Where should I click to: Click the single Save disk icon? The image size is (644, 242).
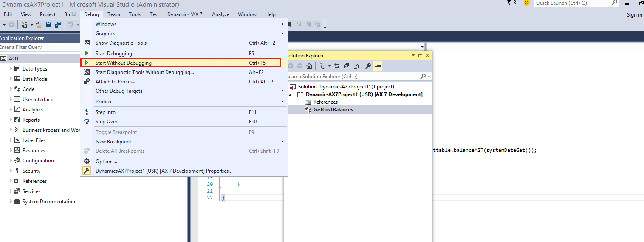coord(48,25)
